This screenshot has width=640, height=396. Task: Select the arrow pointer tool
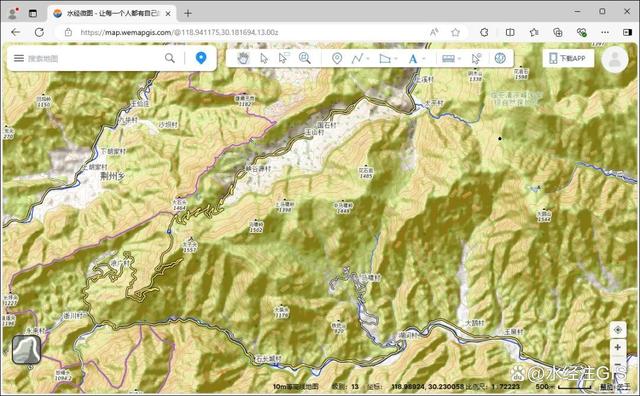click(264, 58)
